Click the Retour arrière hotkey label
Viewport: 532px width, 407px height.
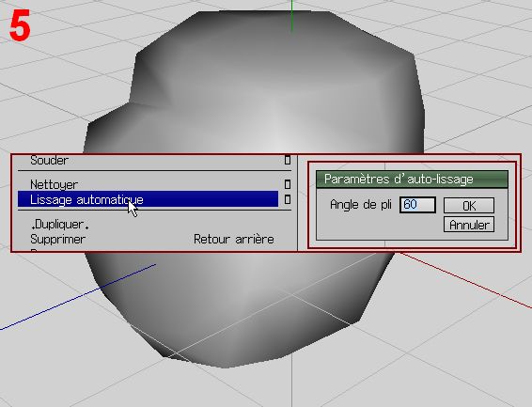[x=234, y=239]
